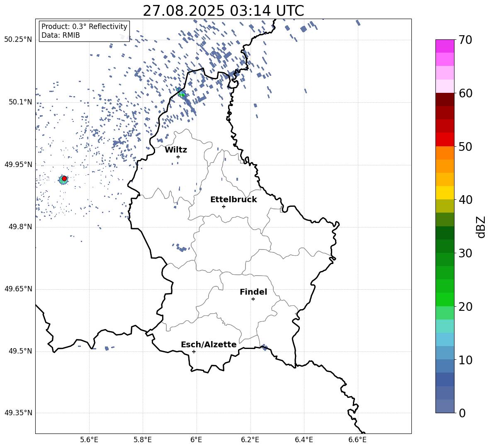Screen dimensions: 491x448
Task: Click the colorbar value 40
Action: tap(465, 200)
